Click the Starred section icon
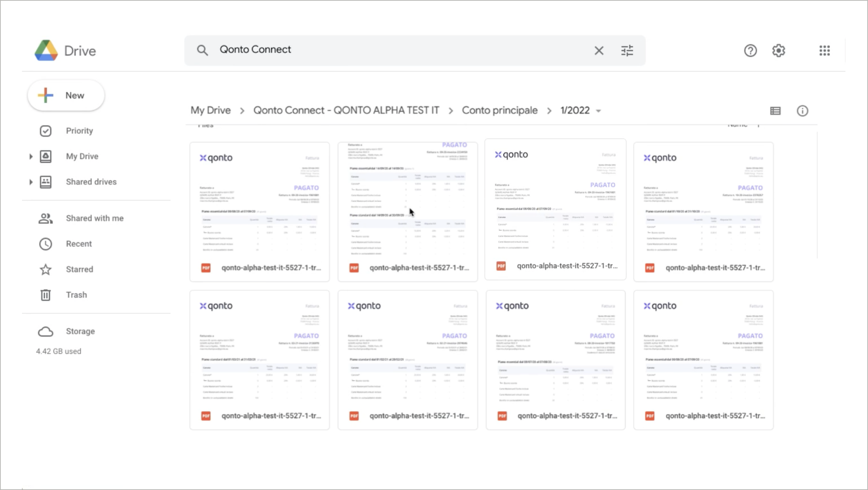Viewport: 868px width, 490px height. tap(45, 269)
